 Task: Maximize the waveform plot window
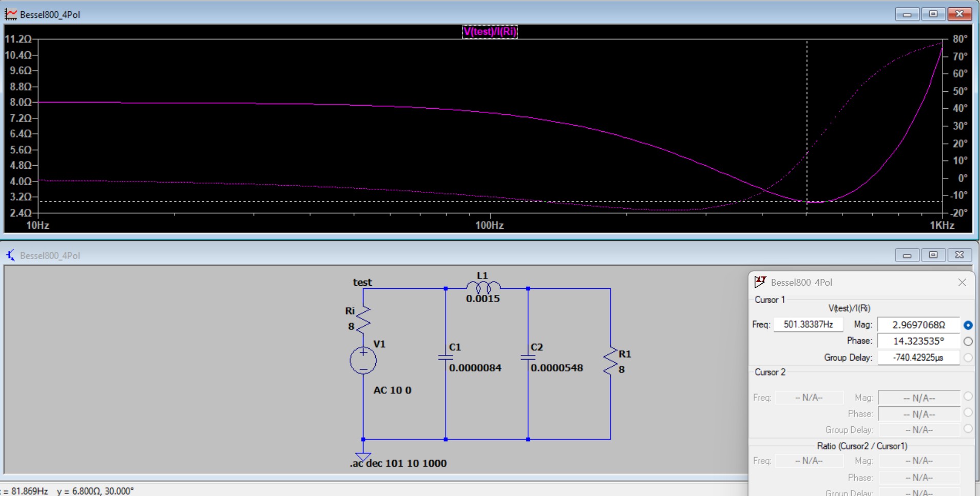point(933,14)
